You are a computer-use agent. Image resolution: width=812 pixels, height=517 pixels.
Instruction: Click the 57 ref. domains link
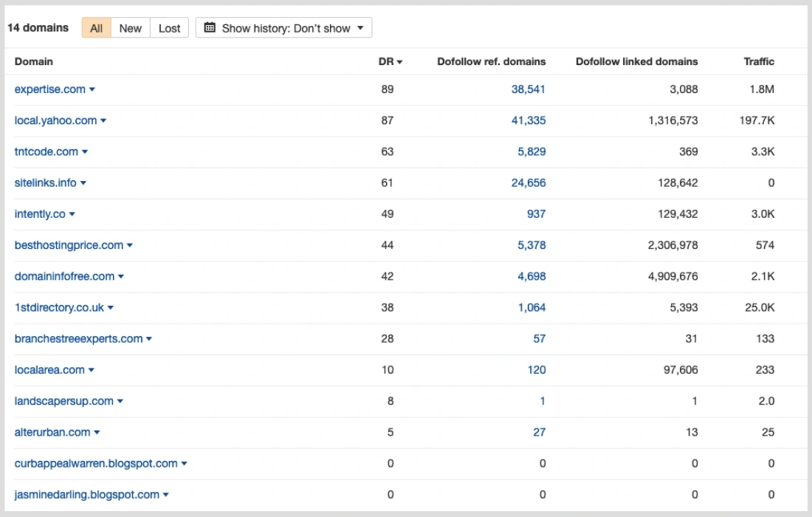(539, 339)
